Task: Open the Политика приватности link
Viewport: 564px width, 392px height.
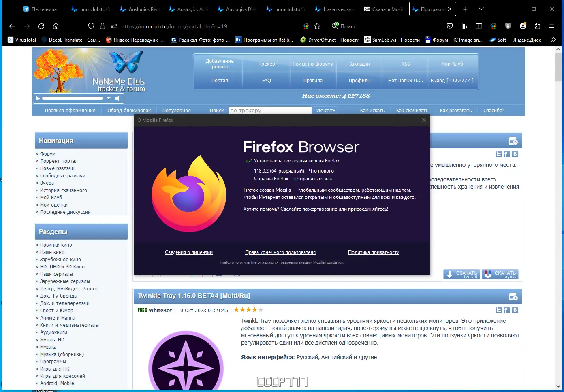Action: [374, 252]
